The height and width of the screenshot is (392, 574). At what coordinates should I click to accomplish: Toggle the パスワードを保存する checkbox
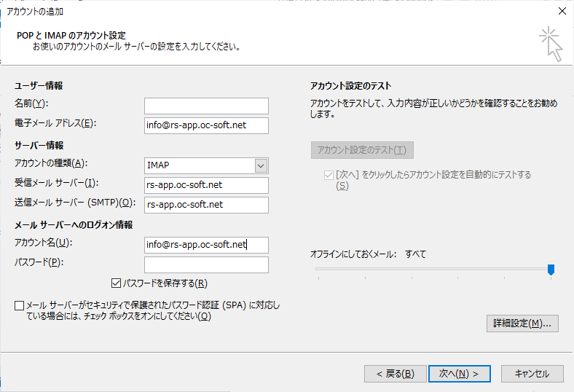click(x=116, y=283)
